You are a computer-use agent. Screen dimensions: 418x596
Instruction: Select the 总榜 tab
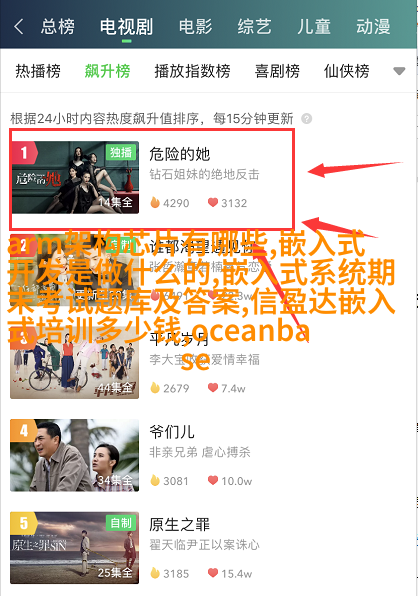[58, 27]
